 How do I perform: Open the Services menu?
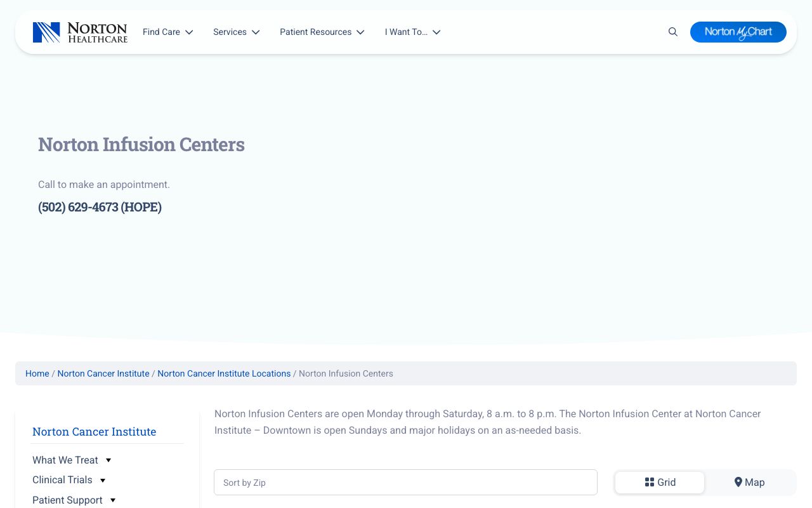click(x=236, y=32)
